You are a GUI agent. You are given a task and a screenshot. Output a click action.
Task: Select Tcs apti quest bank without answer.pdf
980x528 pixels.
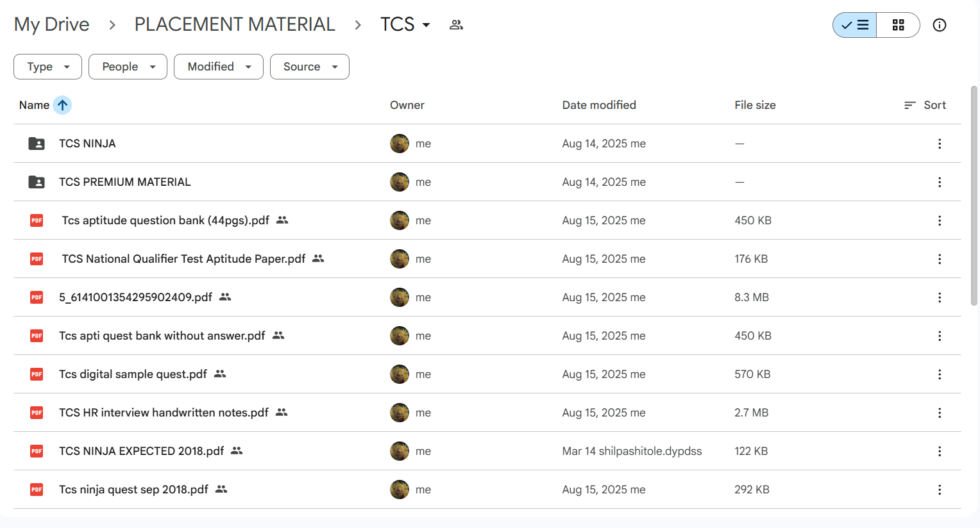tap(162, 336)
